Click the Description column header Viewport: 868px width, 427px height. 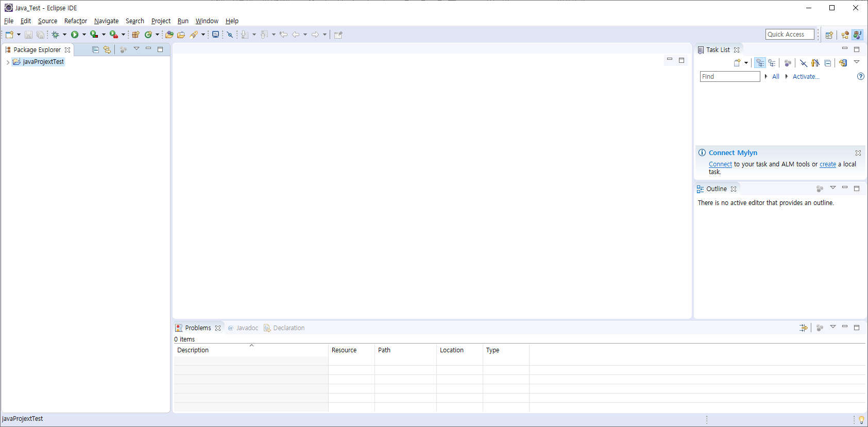251,350
